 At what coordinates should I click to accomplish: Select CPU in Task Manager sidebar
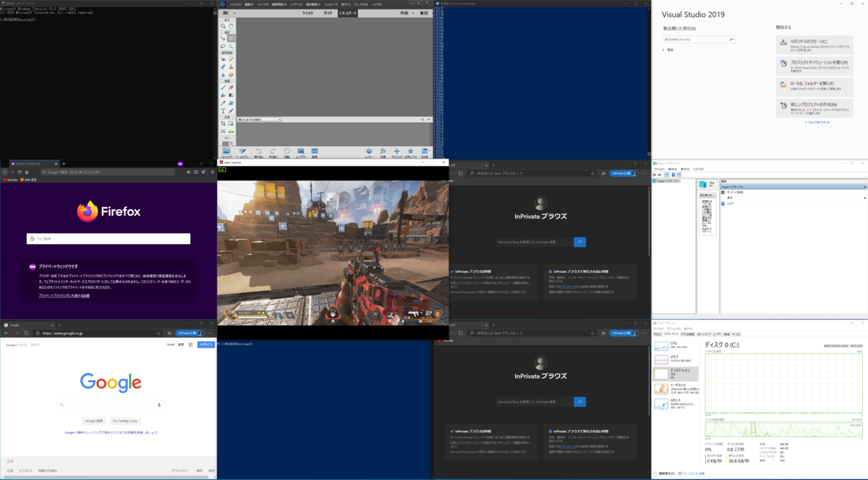pos(676,345)
